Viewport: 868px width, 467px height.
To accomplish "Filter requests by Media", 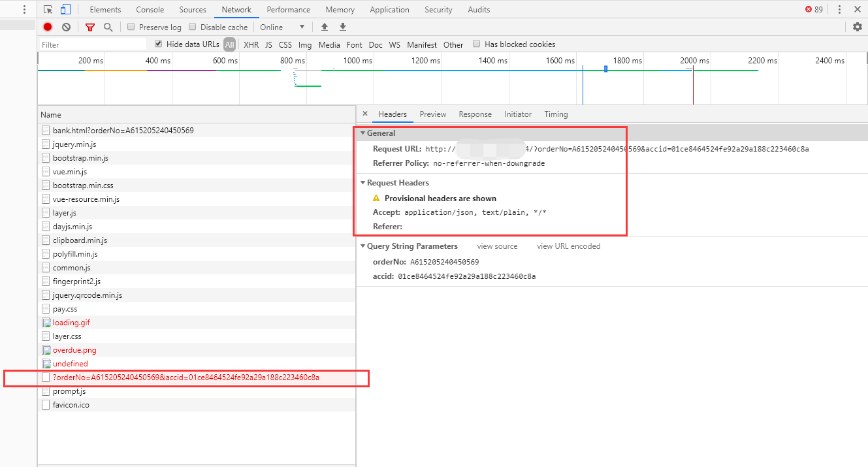I will point(329,44).
